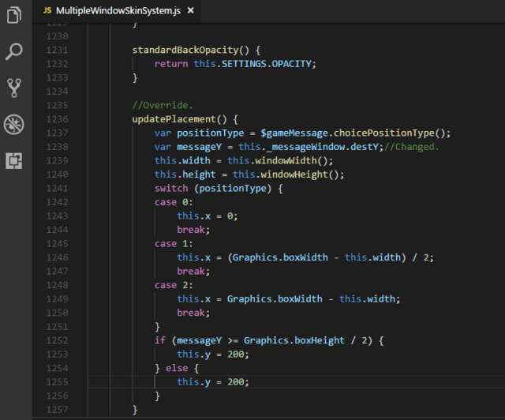Click the JS file icon on the tab
This screenshot has width=505, height=420.
(47, 10)
